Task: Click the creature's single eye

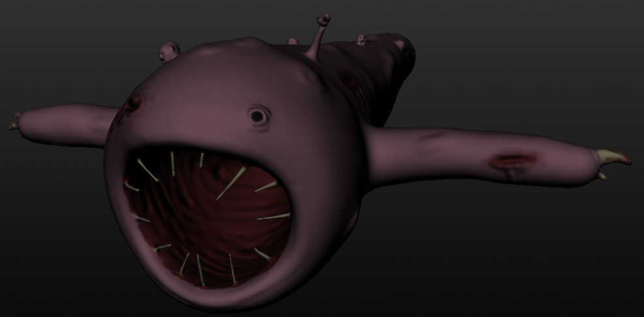Action: [x=258, y=117]
